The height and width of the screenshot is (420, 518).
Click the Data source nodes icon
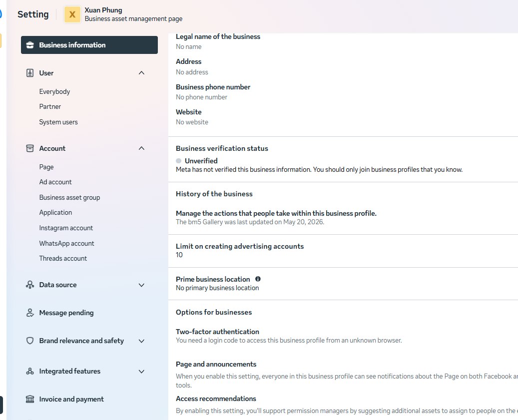(30, 285)
